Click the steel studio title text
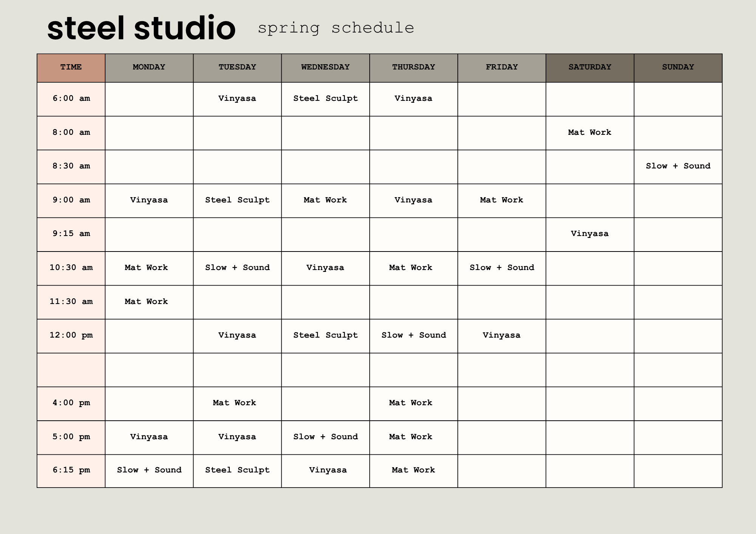 [x=141, y=28]
